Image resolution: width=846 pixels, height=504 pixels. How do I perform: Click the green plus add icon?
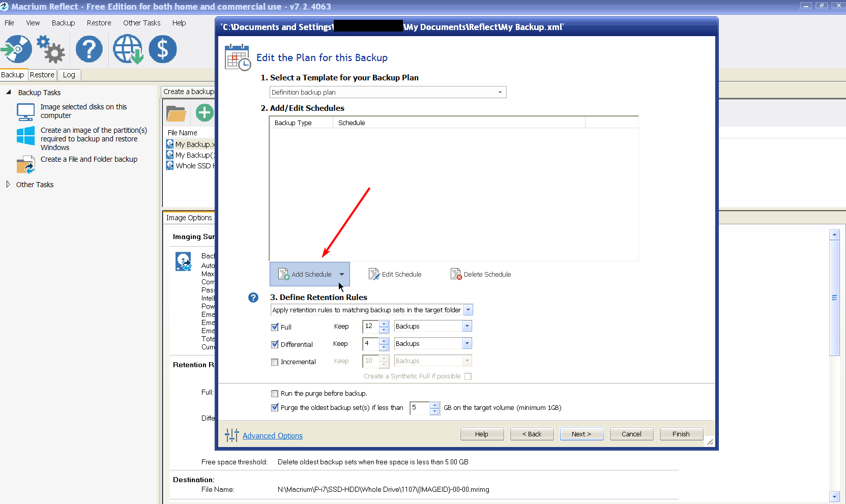point(205,113)
